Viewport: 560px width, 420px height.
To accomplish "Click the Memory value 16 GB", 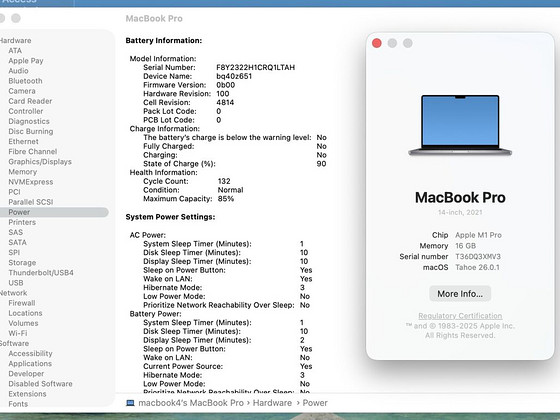I will coord(465,246).
